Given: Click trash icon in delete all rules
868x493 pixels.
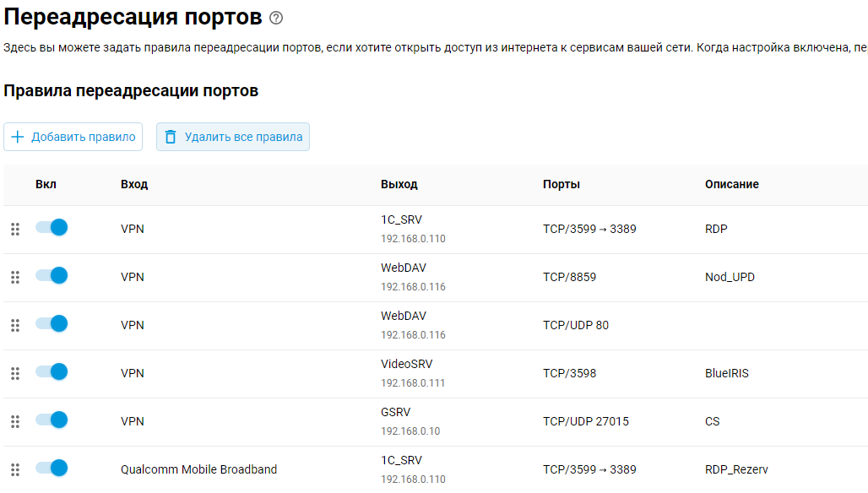Looking at the screenshot, I should 171,137.
